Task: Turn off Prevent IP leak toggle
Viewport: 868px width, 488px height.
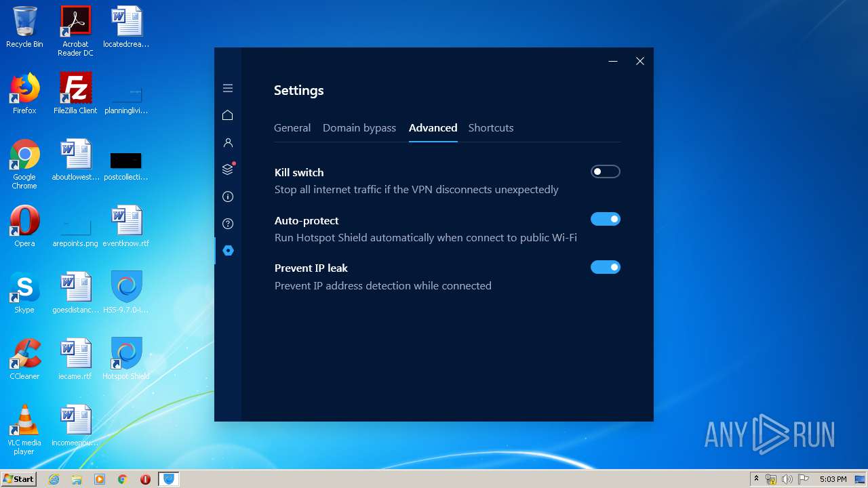Action: coord(606,267)
